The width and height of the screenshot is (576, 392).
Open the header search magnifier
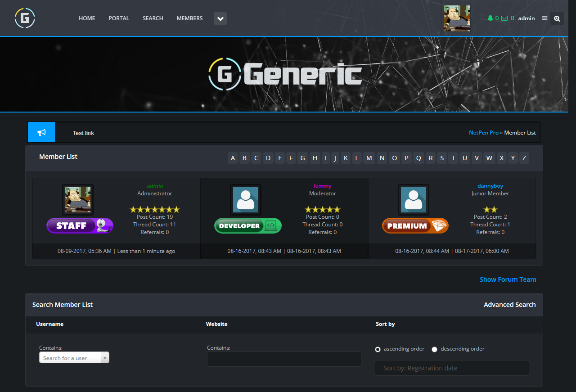click(x=557, y=18)
